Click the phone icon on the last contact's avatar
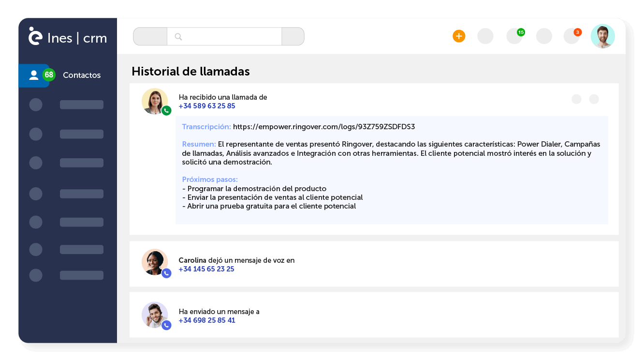Viewport: 644px width, 361px height. (167, 325)
